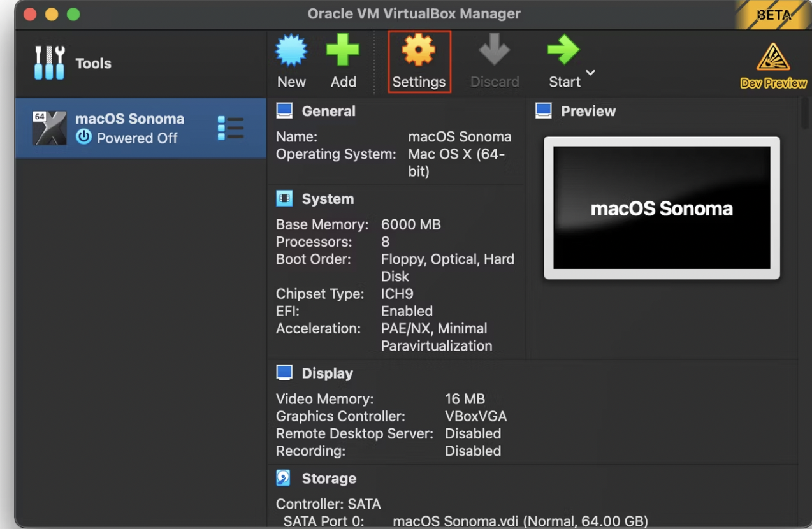Start the VM with the green arrow
Screen dimensions: 812x529
pos(563,51)
